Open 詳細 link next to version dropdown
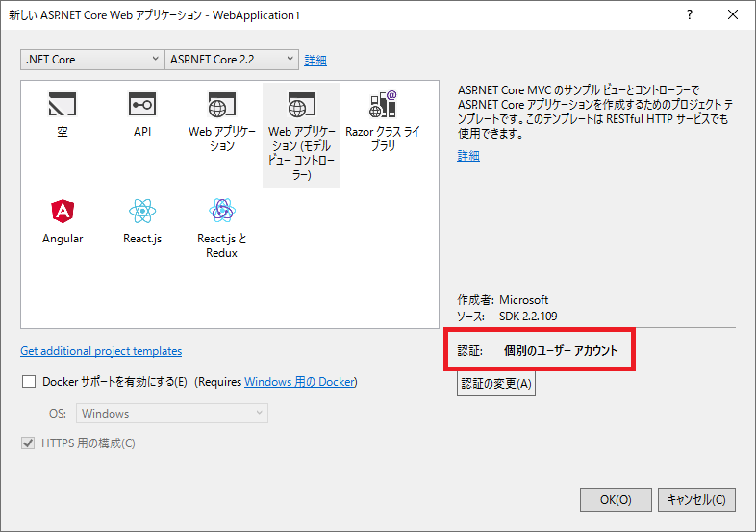Screen dimensions: 756x532 315,61
